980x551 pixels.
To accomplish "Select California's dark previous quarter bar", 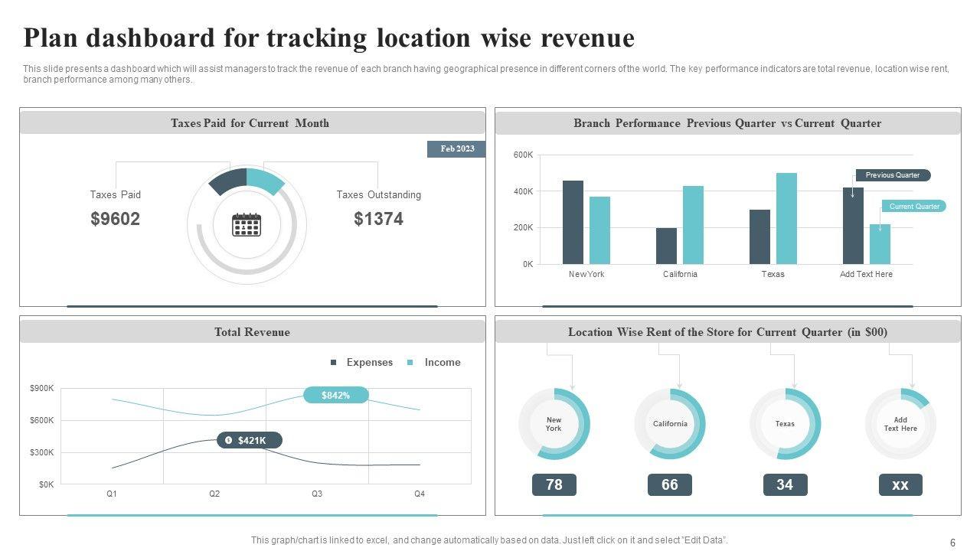I will pyautogui.click(x=666, y=246).
